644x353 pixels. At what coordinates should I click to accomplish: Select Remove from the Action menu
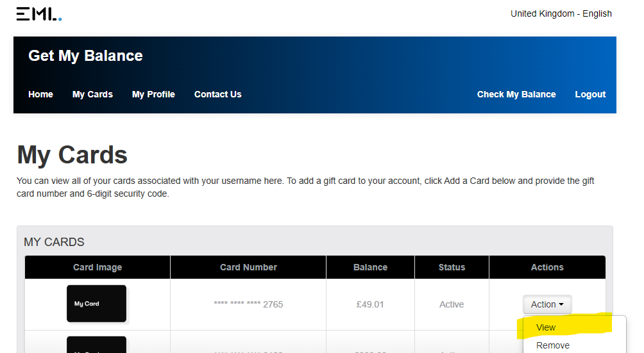(x=553, y=345)
